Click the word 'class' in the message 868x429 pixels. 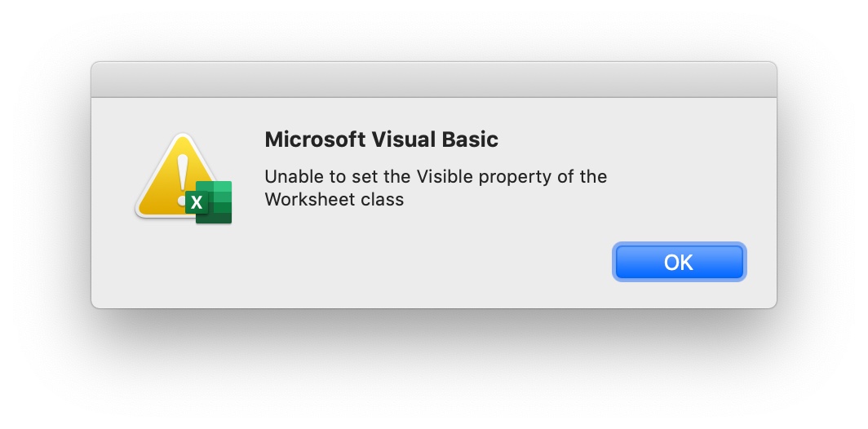tap(383, 199)
